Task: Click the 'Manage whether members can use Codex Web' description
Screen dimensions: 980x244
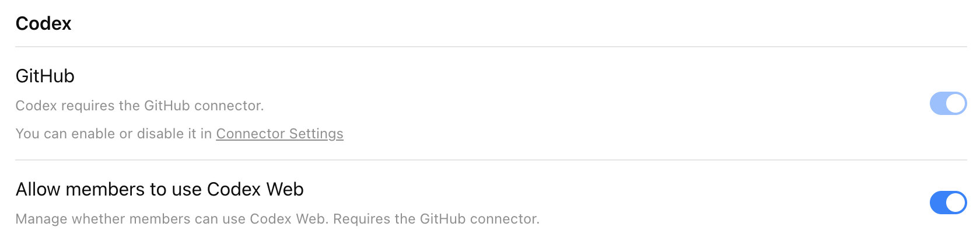Action: tap(173, 219)
